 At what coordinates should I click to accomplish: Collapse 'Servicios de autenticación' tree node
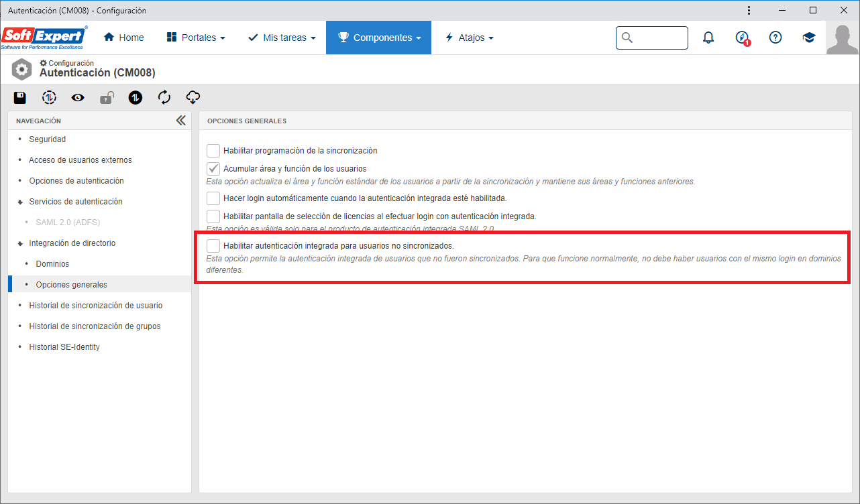click(x=20, y=202)
